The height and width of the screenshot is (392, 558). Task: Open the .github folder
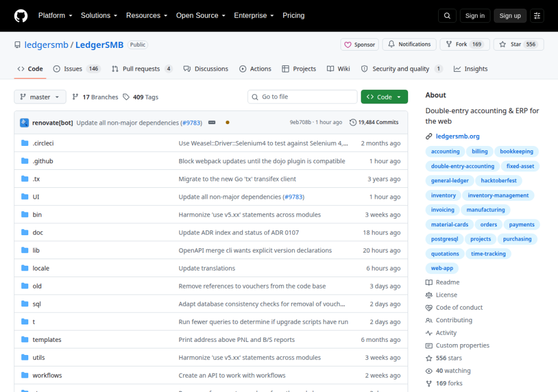tap(43, 161)
